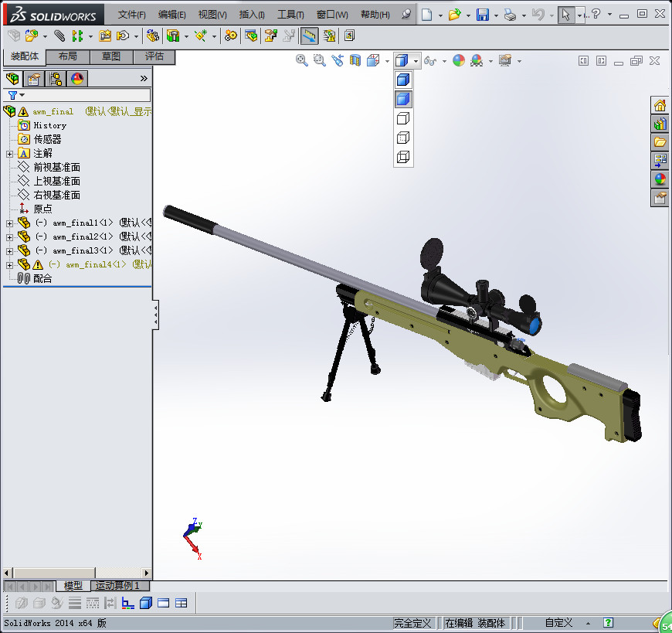Select the hidden lines removed display style
This screenshot has height=633, width=672.
tap(403, 117)
